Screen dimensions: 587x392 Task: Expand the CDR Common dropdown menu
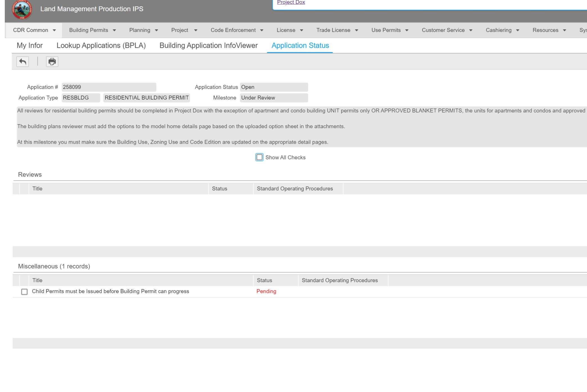click(x=34, y=30)
